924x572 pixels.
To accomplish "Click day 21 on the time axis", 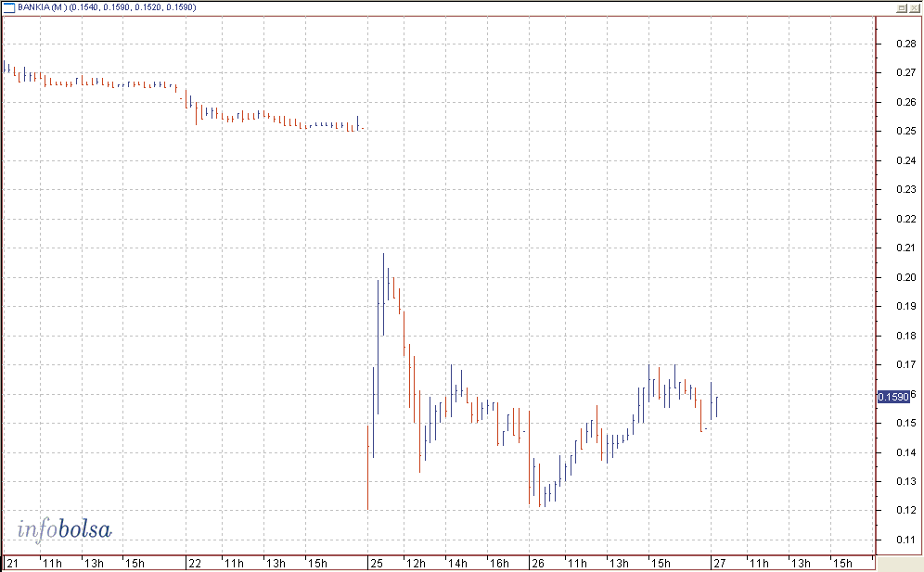I will pos(12,563).
